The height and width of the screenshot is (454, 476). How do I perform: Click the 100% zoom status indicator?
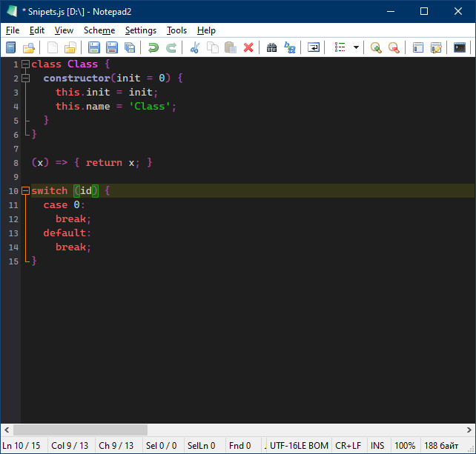(x=405, y=446)
